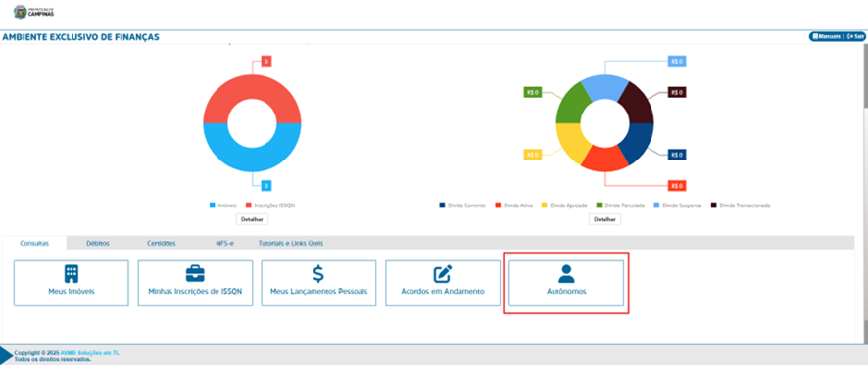Click the red segment of the left donut
Viewport: 868px width, 365px height.
252,86
